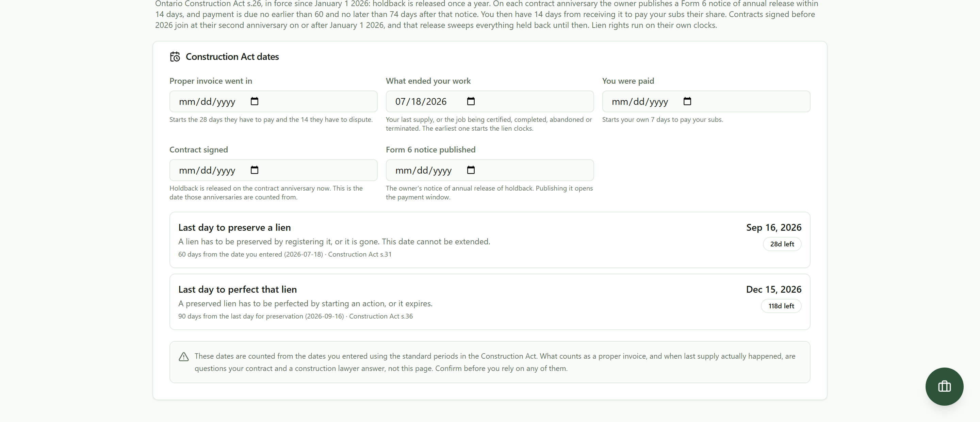This screenshot has height=422, width=980.
Task: Click the Holdback is released on anniversary helper text
Action: point(266,193)
